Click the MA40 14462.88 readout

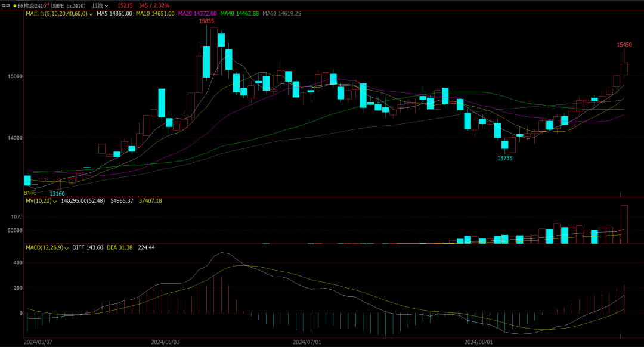(240, 14)
